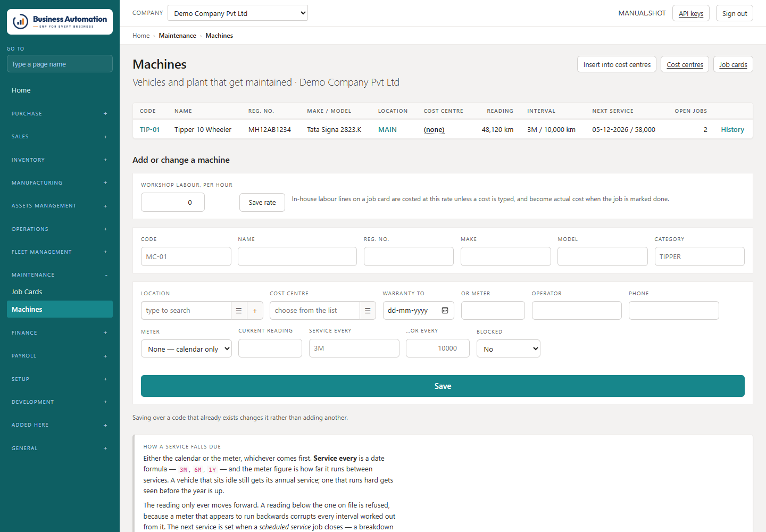Open the Location list icon
Image resolution: width=766 pixels, height=532 pixels.
pos(239,311)
